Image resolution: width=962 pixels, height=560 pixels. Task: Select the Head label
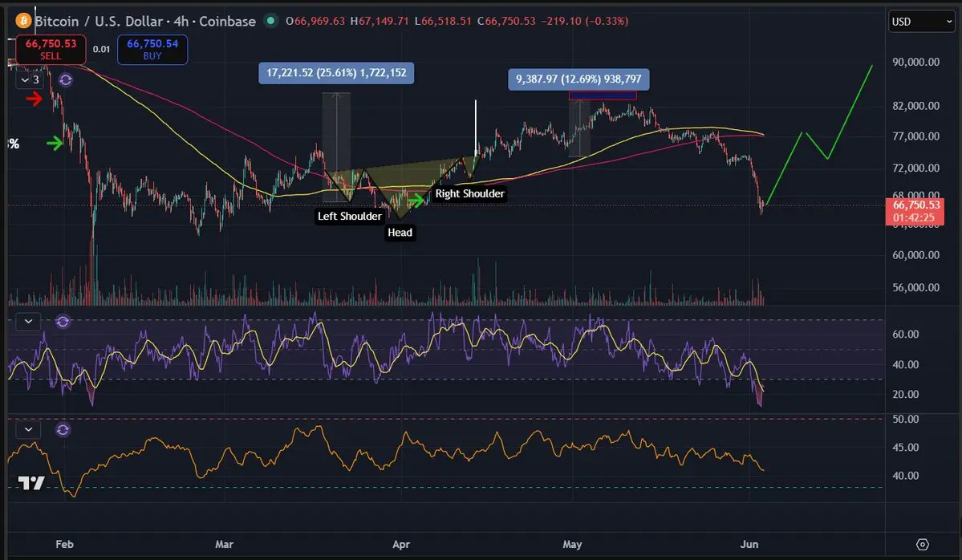click(x=400, y=233)
